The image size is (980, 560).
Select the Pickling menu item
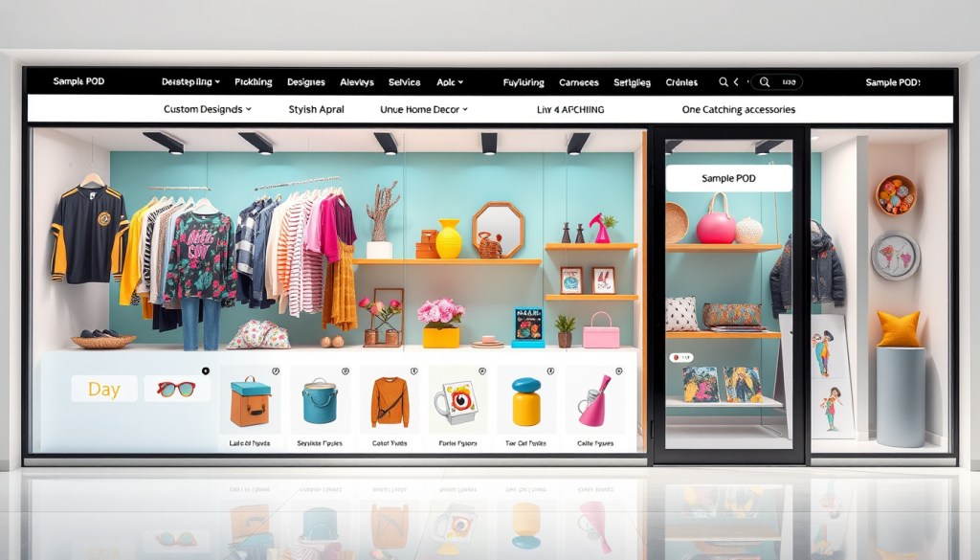[x=252, y=81]
